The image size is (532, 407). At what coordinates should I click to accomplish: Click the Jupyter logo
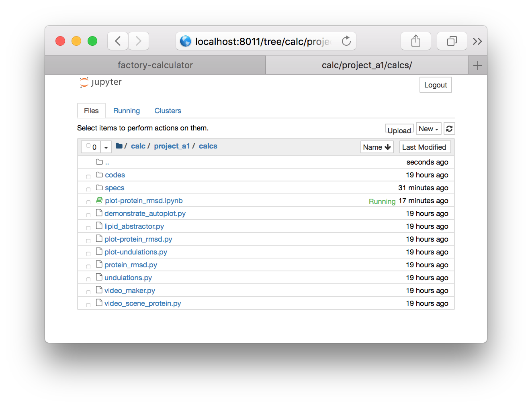click(x=101, y=82)
